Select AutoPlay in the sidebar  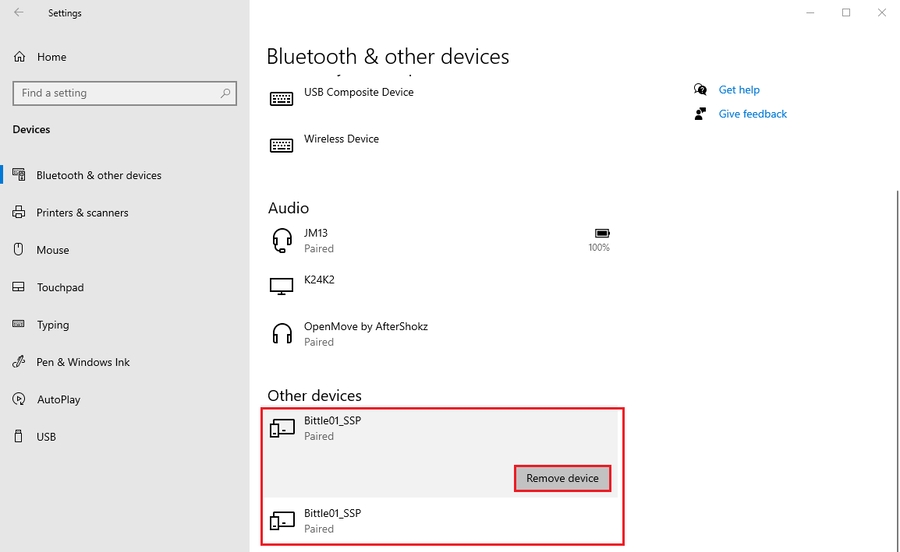[58, 400]
